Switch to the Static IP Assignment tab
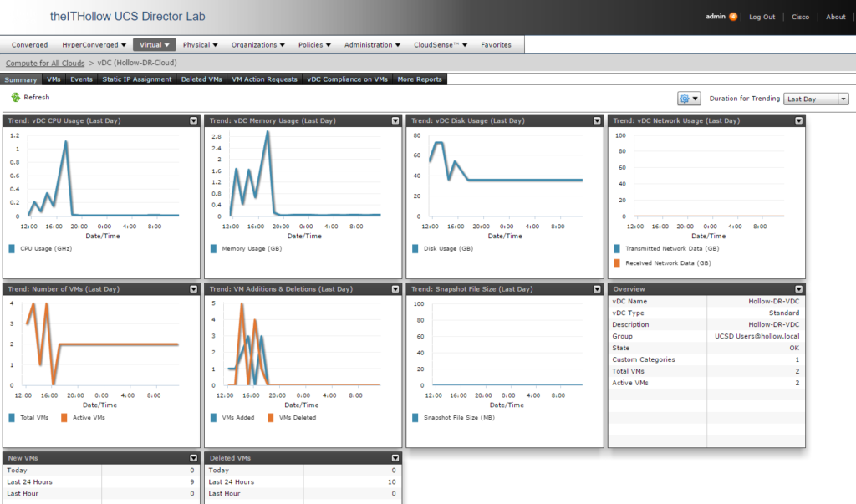Viewport: 856px width, 504px height. pos(137,79)
